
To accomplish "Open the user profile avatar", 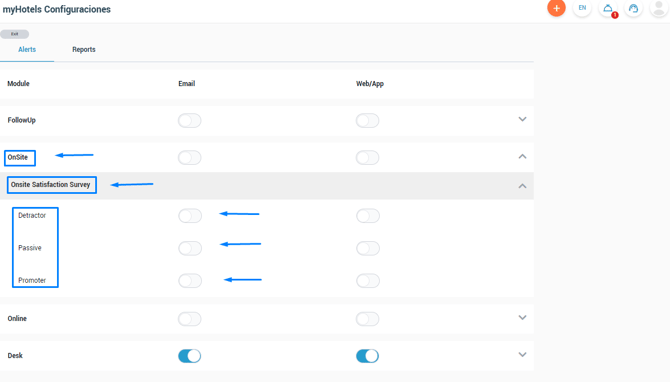I will [x=659, y=8].
